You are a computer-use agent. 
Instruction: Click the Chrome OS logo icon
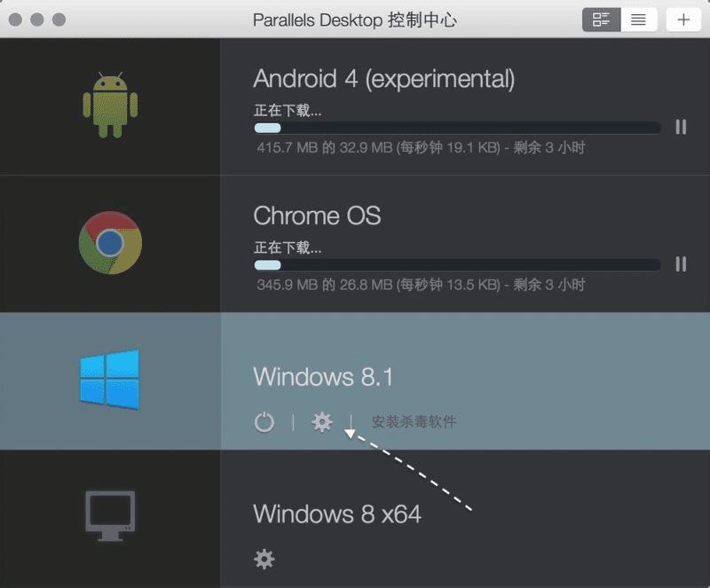coord(110,243)
